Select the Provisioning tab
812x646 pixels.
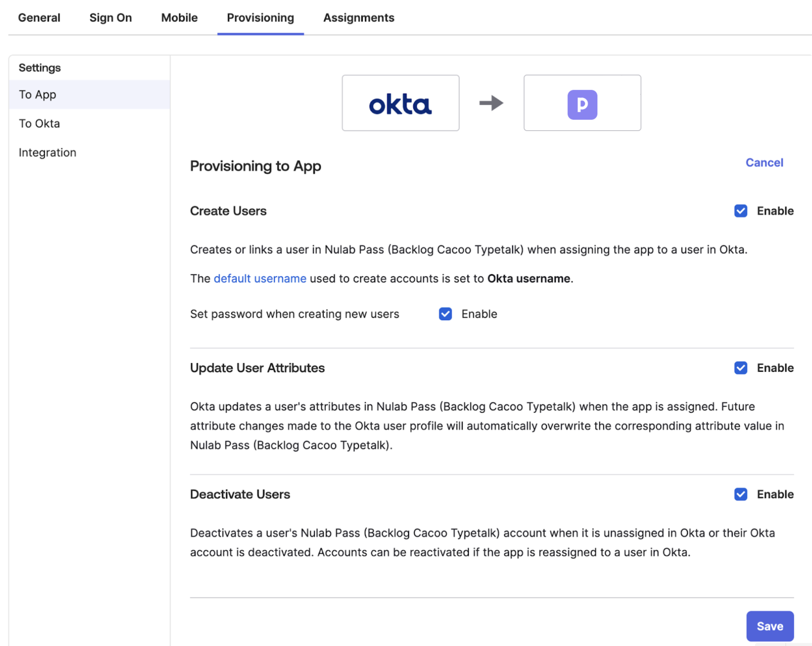tap(261, 18)
